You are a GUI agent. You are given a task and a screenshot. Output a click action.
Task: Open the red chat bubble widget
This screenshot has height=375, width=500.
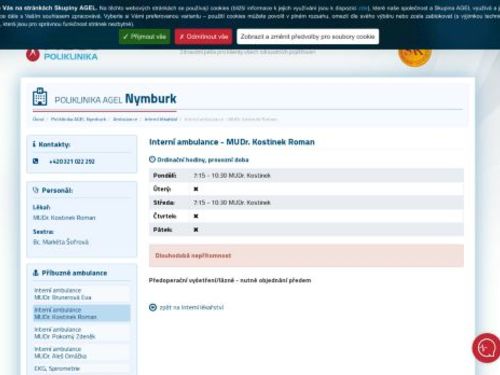point(487,348)
